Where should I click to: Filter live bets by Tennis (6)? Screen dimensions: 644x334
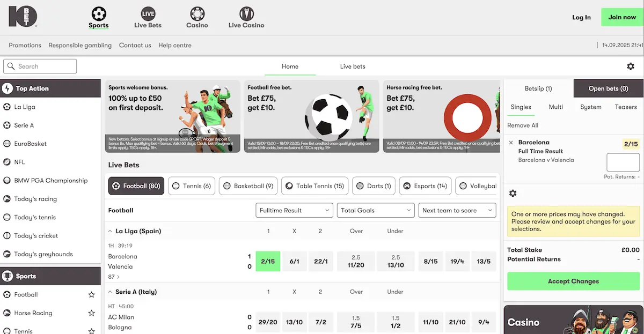pyautogui.click(x=192, y=186)
